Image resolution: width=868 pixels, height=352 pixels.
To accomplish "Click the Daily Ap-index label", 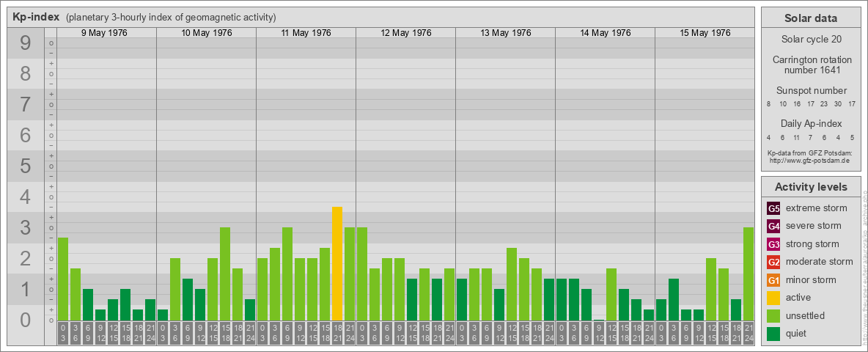I will click(811, 123).
